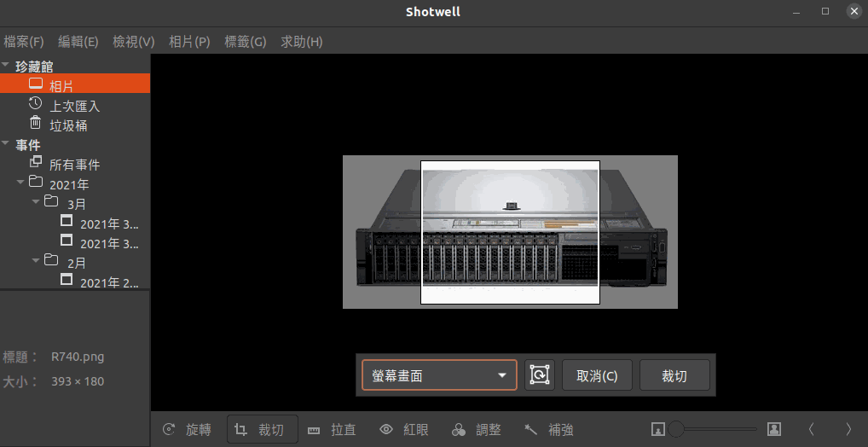Collapse the 事件 events section

pos(5,143)
